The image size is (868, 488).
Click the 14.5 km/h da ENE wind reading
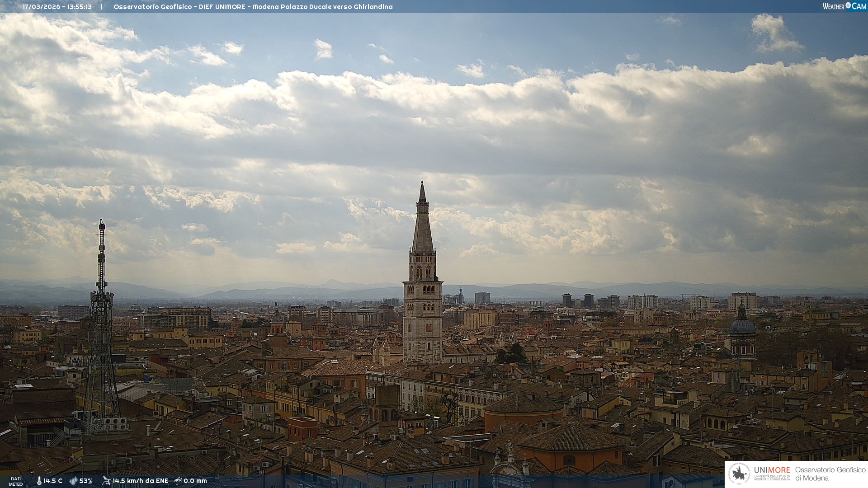click(140, 481)
